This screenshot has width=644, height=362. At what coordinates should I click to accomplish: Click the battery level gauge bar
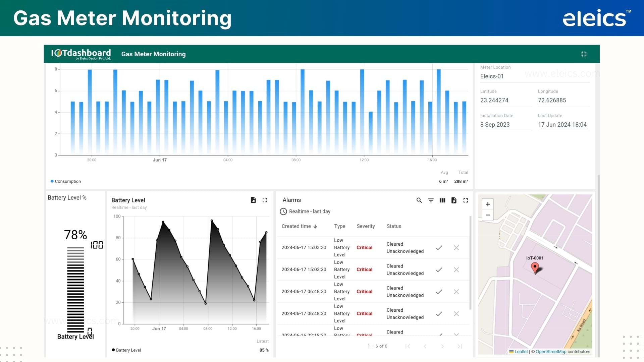coord(75,289)
